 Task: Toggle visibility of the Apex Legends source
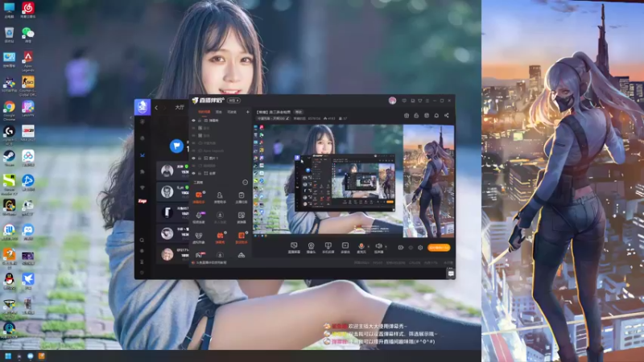point(194,150)
